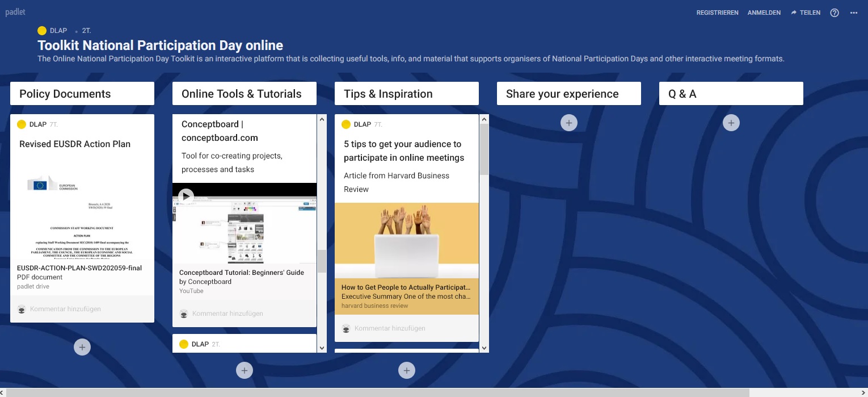Image resolution: width=868 pixels, height=397 pixels.
Task: Add a post under Policy Documents column
Action: pos(82,347)
